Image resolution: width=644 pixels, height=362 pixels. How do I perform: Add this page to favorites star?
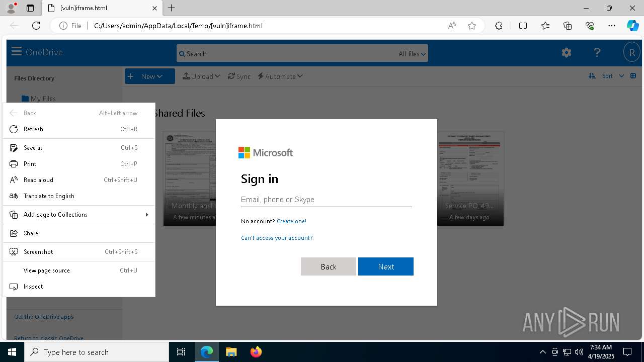pyautogui.click(x=472, y=26)
